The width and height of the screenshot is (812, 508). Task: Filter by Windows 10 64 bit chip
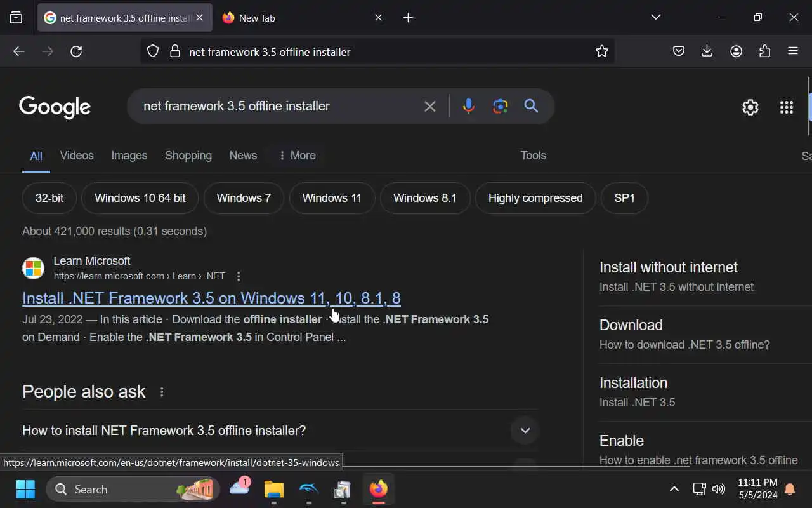click(x=140, y=198)
